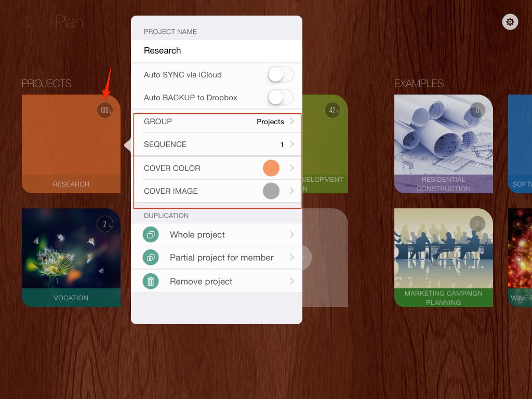Image resolution: width=532 pixels, height=399 pixels.
Task: Expand the GROUP row chevron
Action: [x=292, y=122]
